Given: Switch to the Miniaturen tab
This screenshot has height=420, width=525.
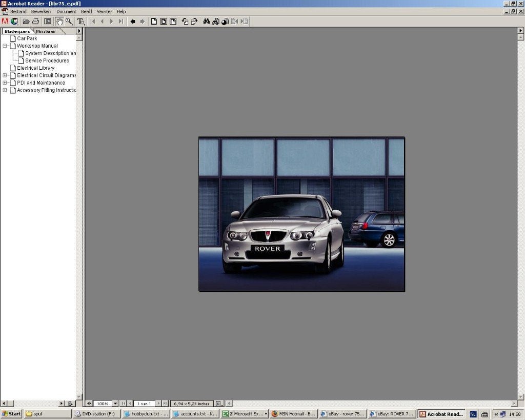Looking at the screenshot, I should coord(46,31).
